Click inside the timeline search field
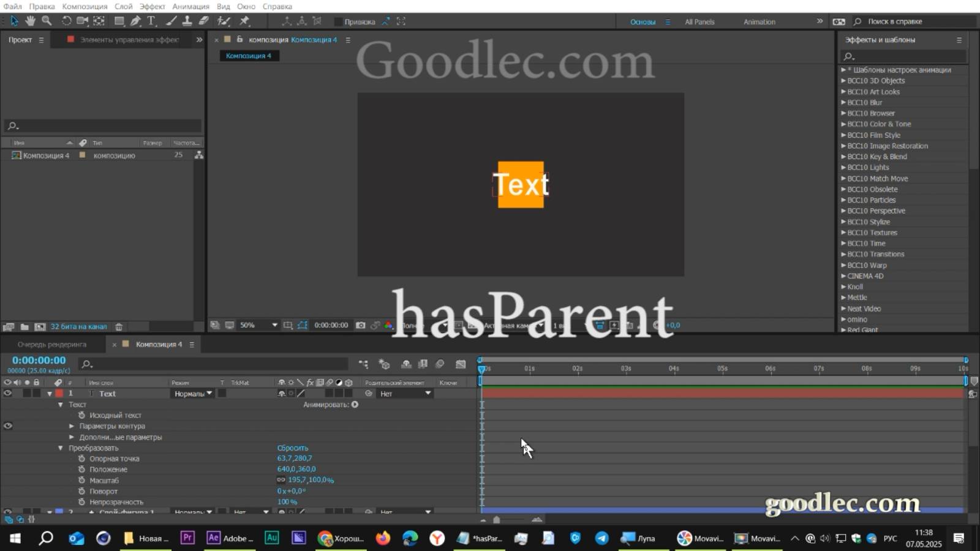 click(x=214, y=364)
